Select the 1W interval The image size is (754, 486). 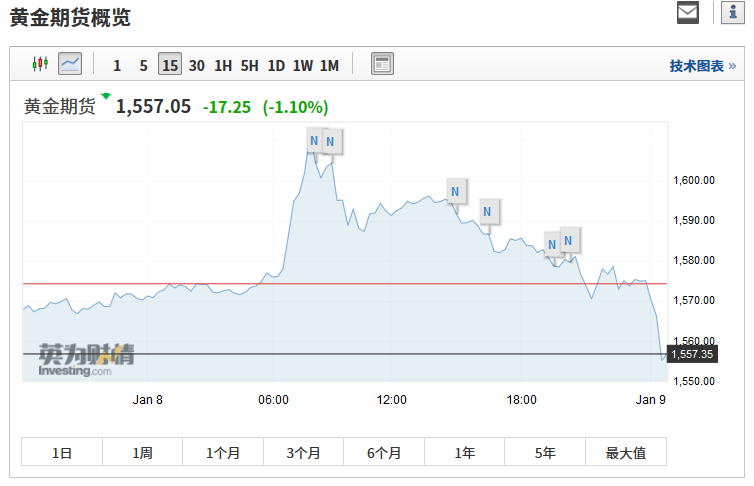[x=302, y=66]
